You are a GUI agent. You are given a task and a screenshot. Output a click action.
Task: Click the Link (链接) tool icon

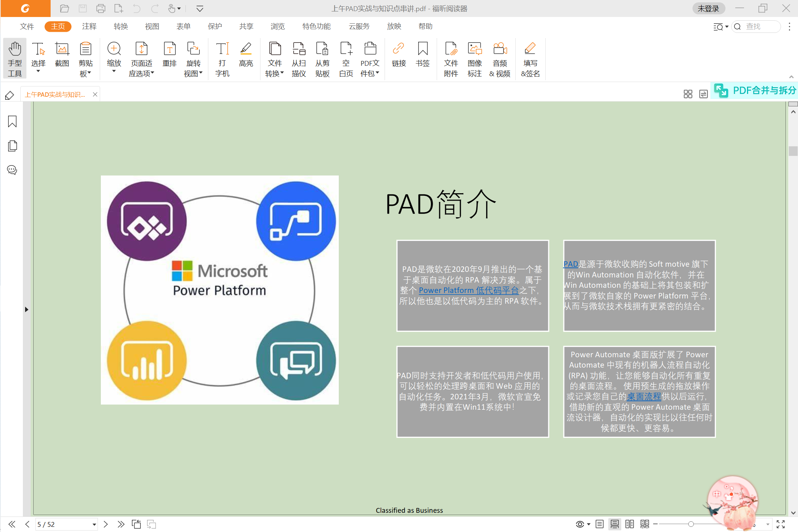pos(399,49)
